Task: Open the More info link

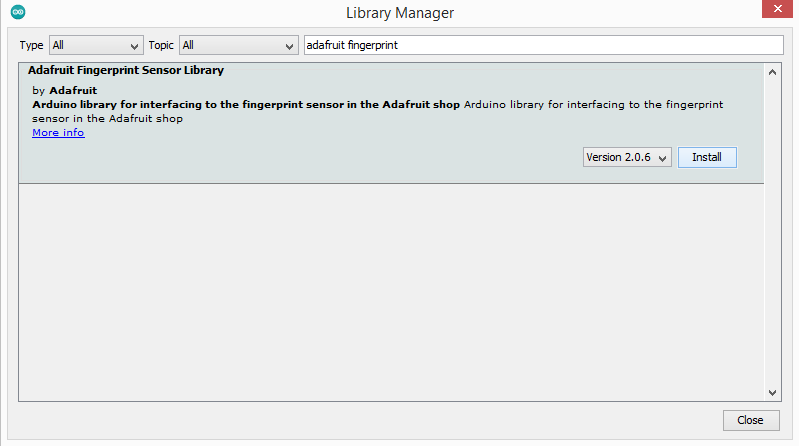Action: pos(58,132)
